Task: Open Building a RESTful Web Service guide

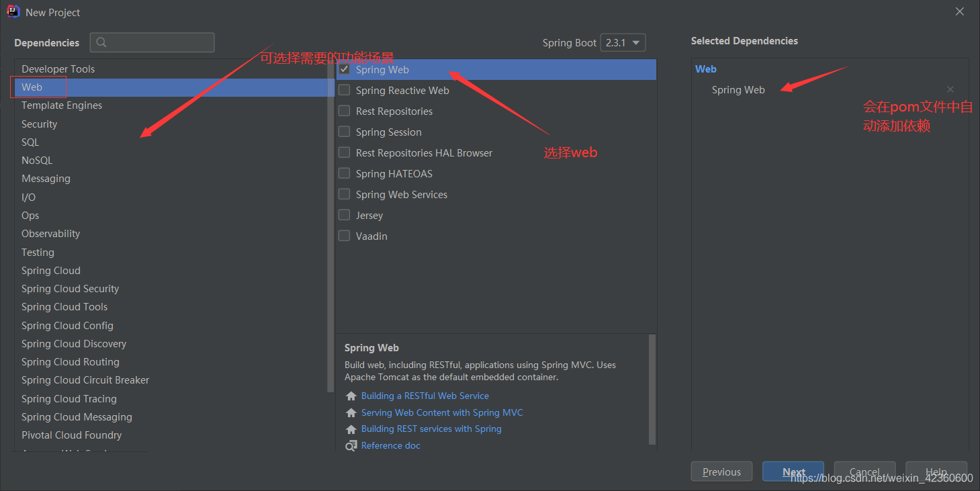Action: tap(425, 396)
